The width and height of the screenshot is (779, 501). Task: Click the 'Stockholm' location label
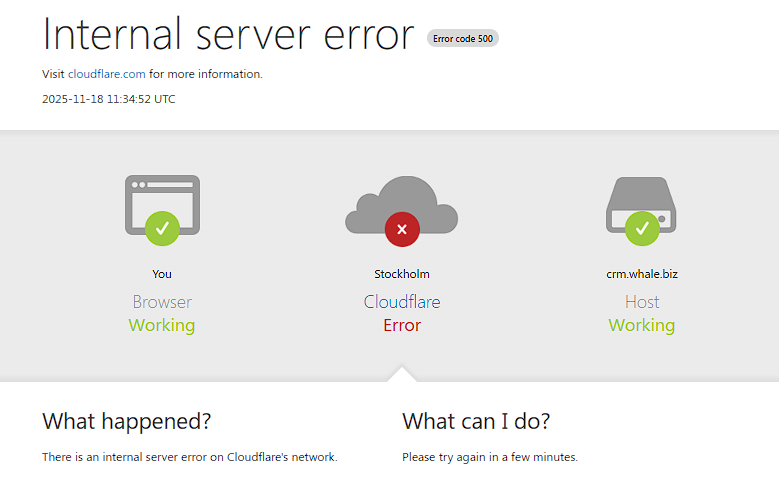click(x=402, y=274)
